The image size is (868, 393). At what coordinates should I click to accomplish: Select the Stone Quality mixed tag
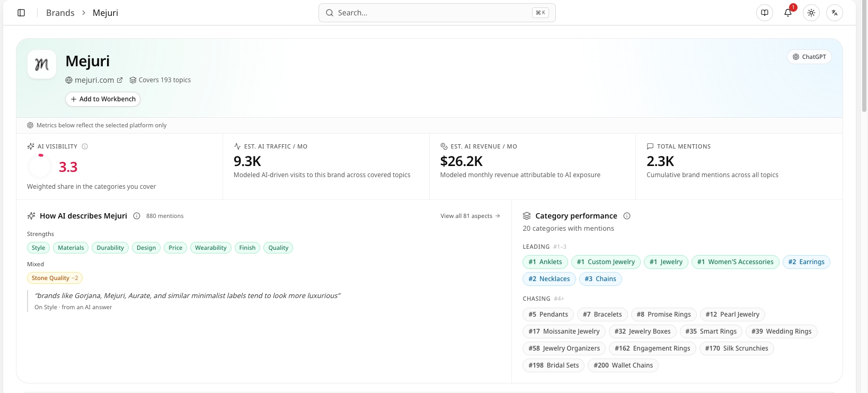click(55, 278)
